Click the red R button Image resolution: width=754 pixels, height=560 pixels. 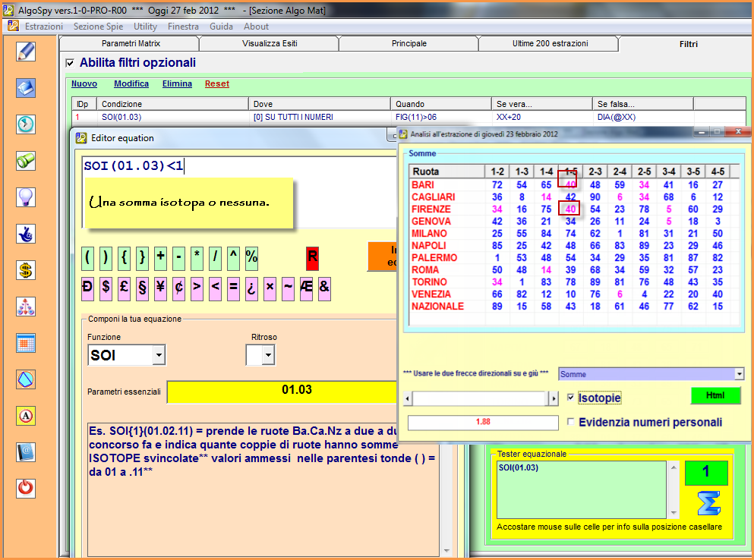[x=312, y=258]
